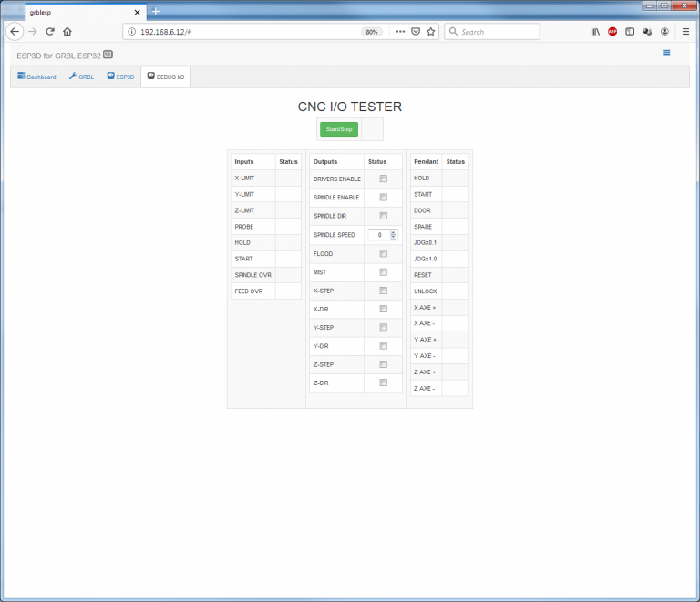Toggle the Z-DIR checkbox
Image resolution: width=700 pixels, height=602 pixels.
[x=383, y=383]
